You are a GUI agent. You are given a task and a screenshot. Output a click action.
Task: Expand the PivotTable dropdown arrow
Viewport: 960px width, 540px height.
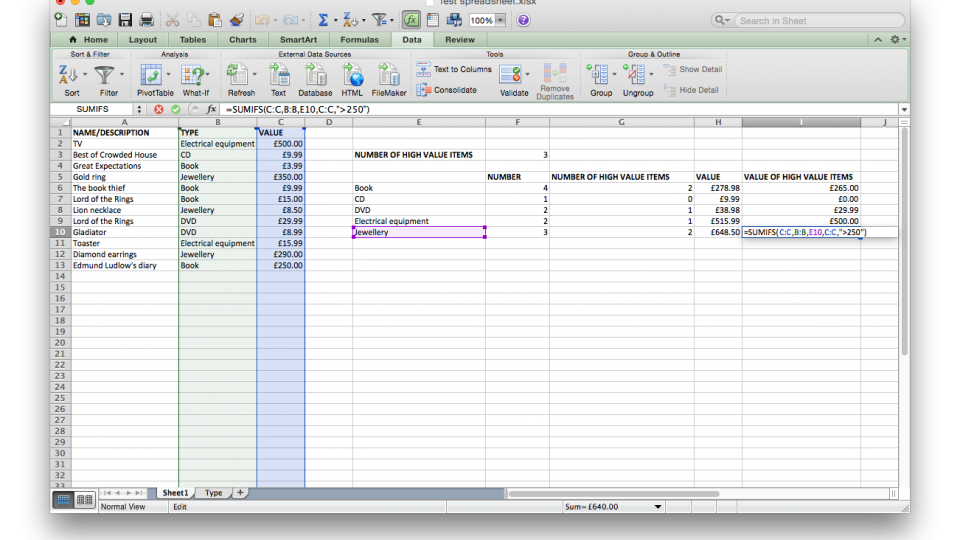tap(168, 75)
